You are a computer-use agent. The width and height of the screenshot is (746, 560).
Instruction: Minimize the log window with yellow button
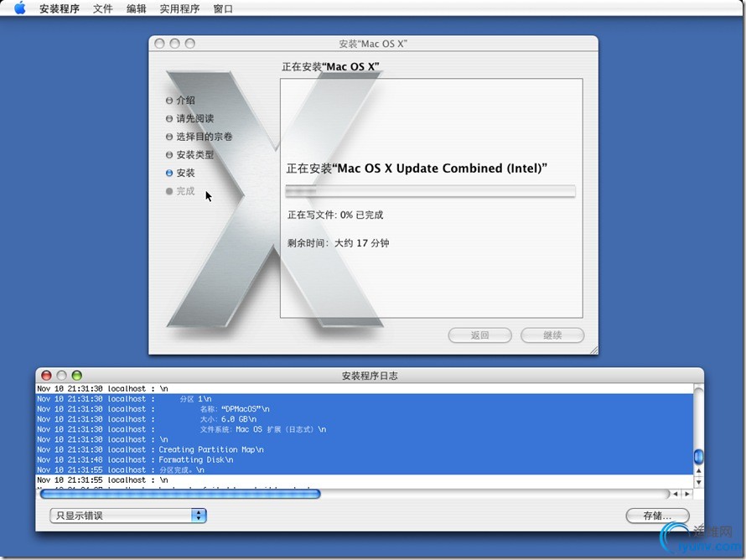coord(61,376)
